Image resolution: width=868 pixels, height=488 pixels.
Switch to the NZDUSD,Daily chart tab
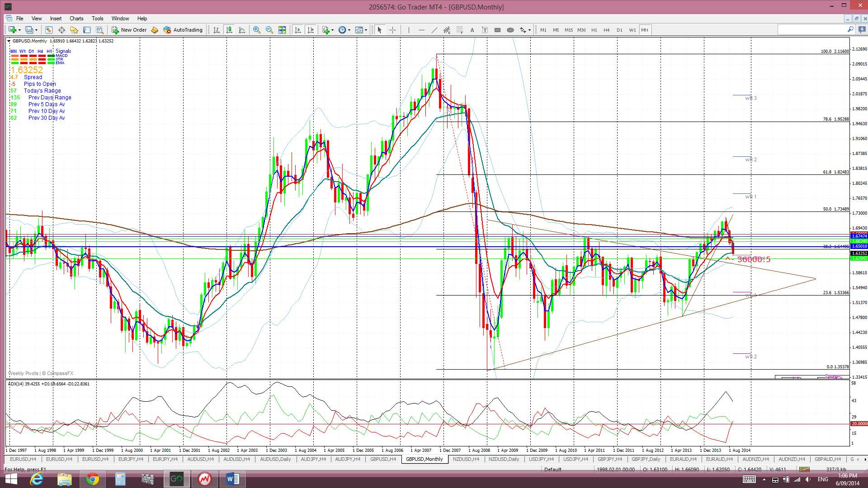click(504, 459)
